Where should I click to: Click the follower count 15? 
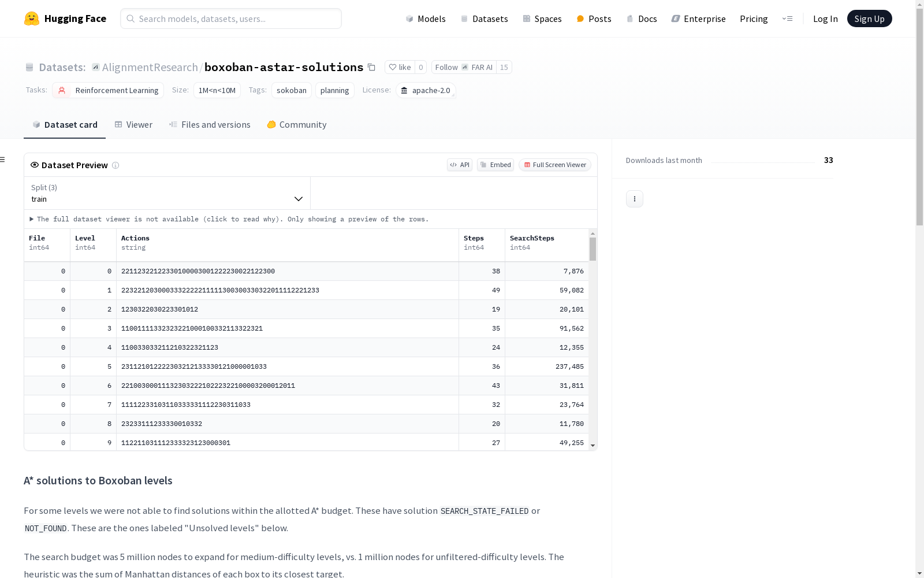(x=504, y=68)
